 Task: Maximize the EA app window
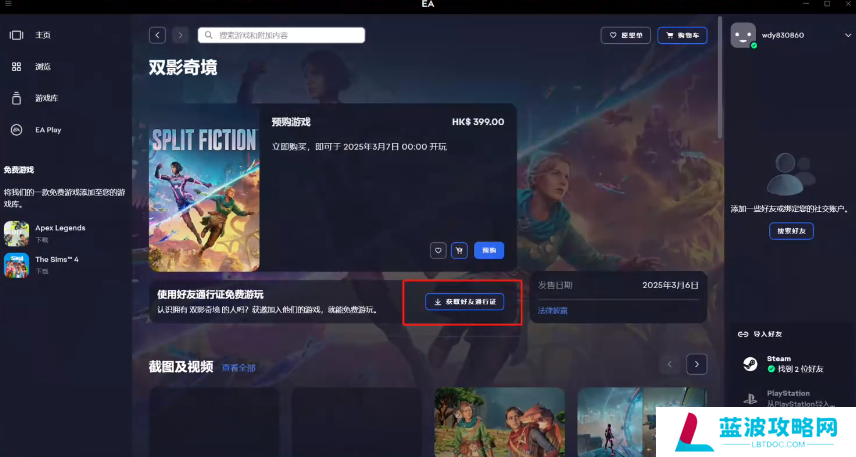click(827, 4)
